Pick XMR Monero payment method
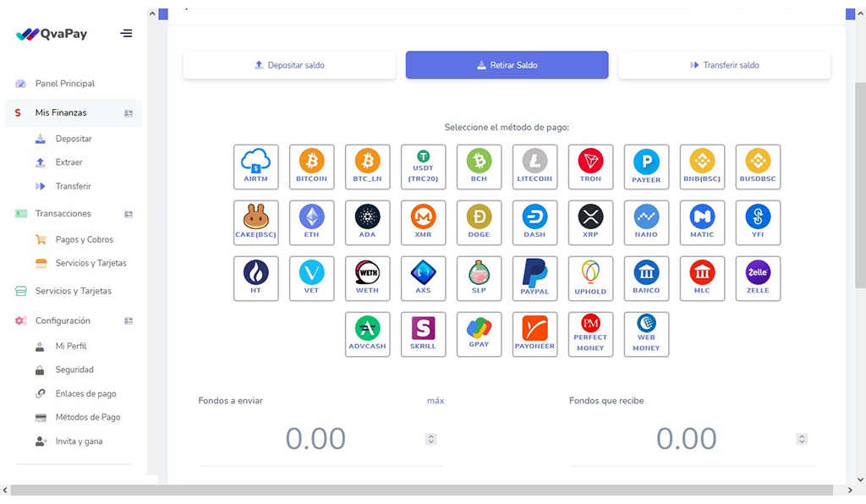 [x=423, y=222]
